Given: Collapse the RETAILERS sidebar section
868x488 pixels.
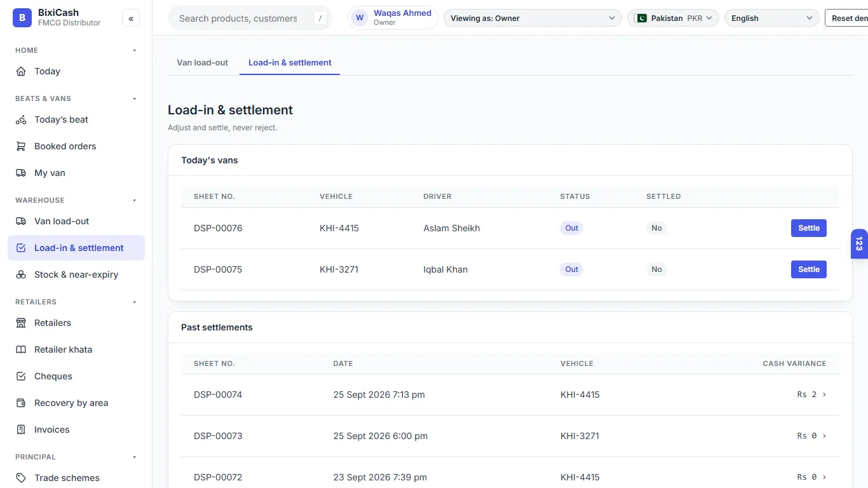Looking at the screenshot, I should 134,302.
